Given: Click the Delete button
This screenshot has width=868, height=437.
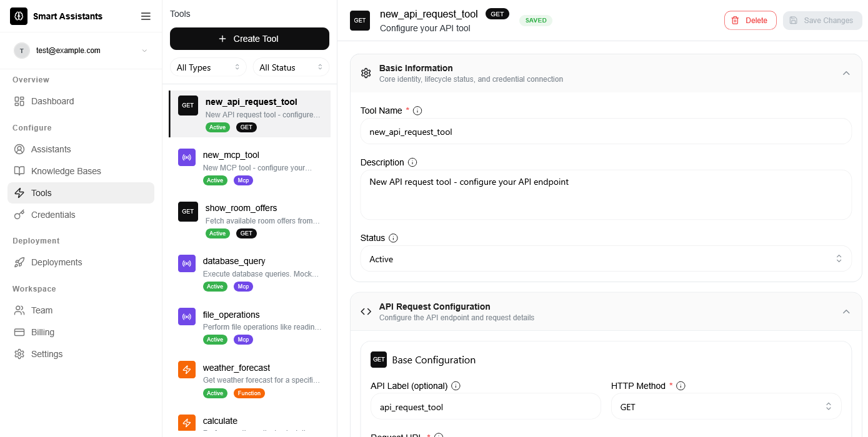Looking at the screenshot, I should pos(750,21).
